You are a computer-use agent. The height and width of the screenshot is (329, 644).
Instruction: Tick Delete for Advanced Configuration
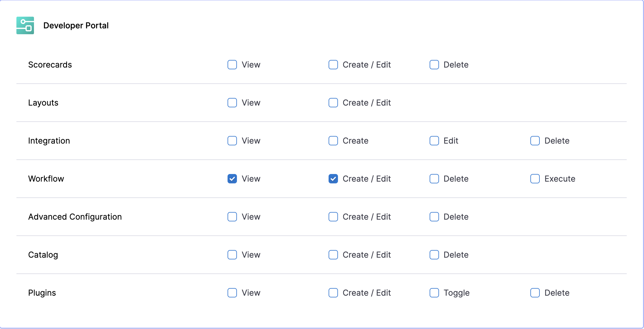[x=434, y=217]
